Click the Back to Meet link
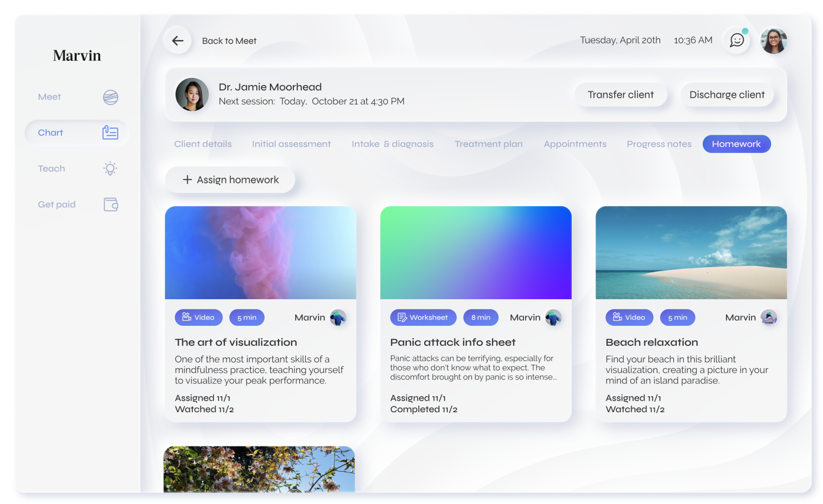Screen dimensions: 823x504 [x=229, y=41]
